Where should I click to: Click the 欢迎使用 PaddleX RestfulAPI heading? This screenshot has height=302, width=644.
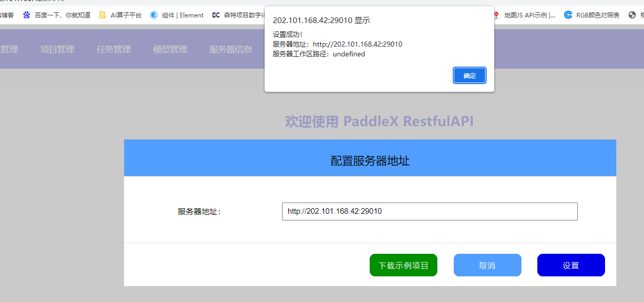coord(379,122)
